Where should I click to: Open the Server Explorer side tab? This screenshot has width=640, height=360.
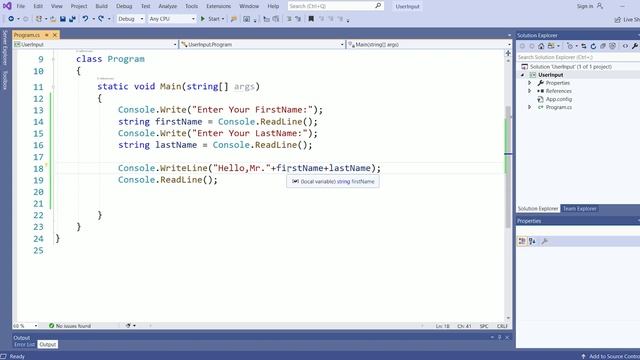click(x=5, y=48)
